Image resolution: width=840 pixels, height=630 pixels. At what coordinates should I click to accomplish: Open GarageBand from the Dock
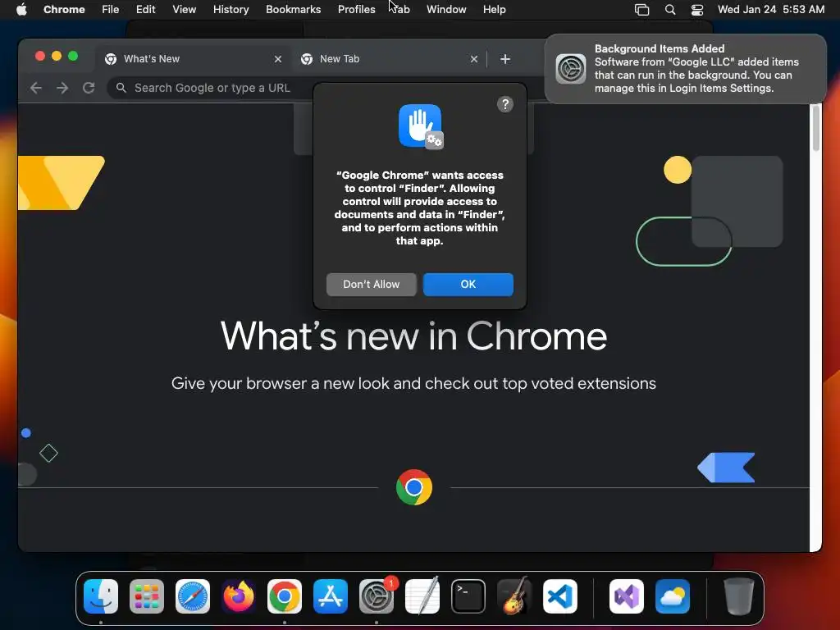(514, 596)
